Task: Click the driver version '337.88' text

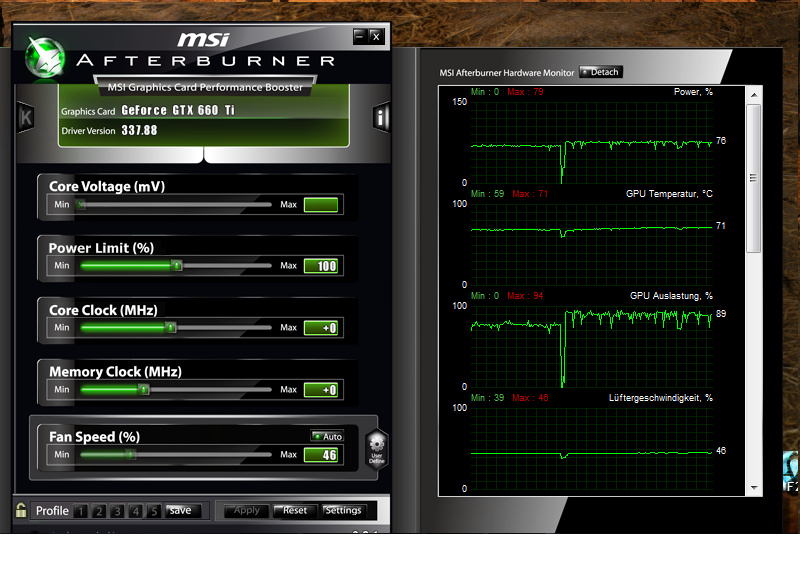Action: tap(139, 131)
